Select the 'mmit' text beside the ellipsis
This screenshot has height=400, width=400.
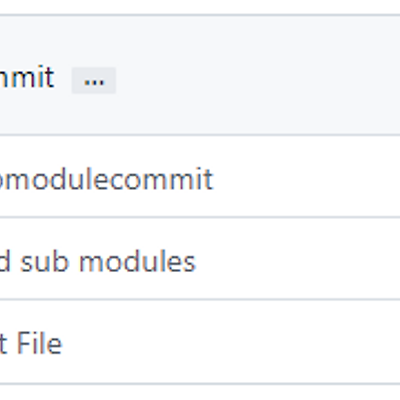[27, 78]
